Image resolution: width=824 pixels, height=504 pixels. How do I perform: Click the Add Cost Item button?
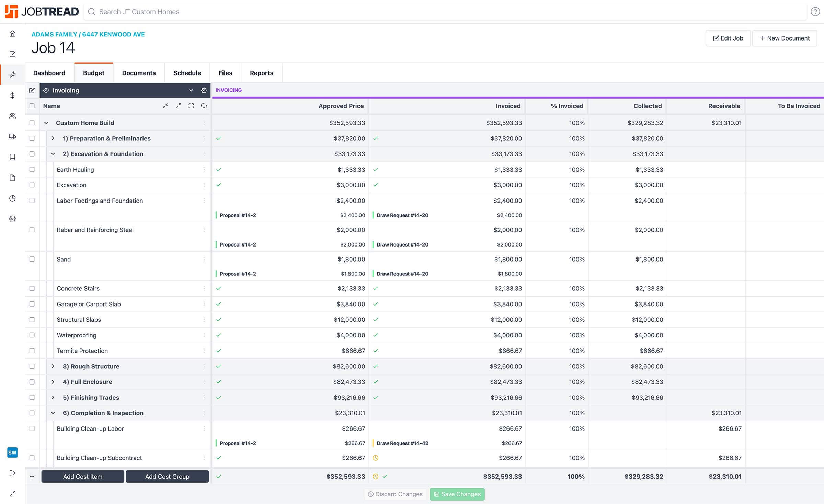(83, 477)
